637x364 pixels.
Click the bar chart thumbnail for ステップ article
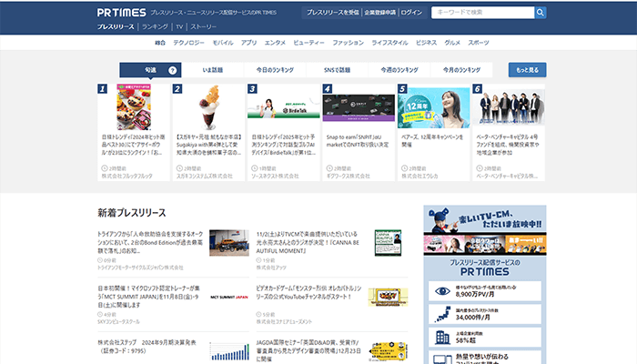pos(229,351)
